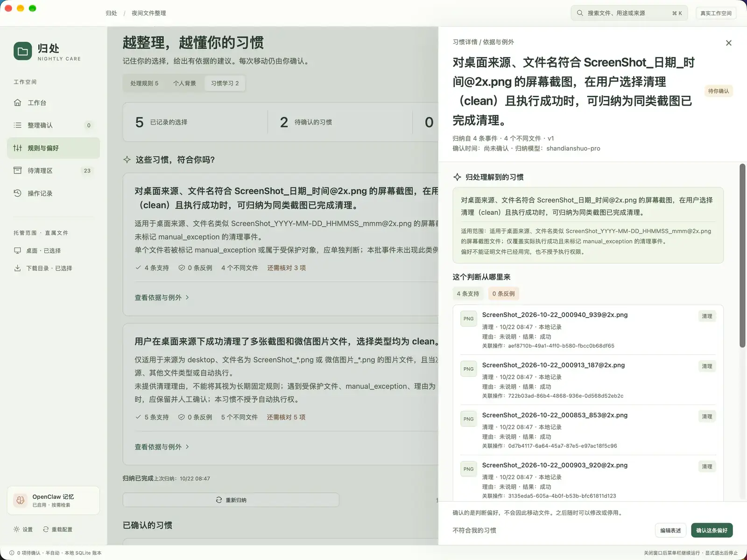Click the 归处 folder logo icon
This screenshot has width=747, height=560.
22,51
